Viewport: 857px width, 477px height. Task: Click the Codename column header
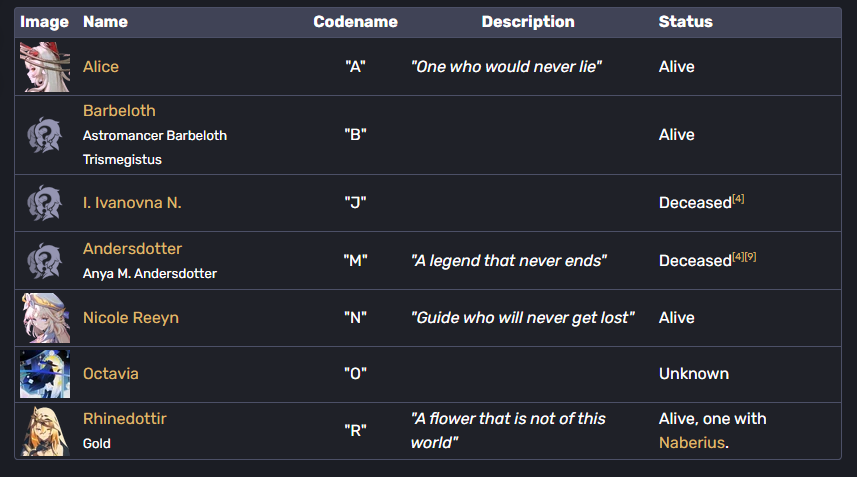coord(355,22)
